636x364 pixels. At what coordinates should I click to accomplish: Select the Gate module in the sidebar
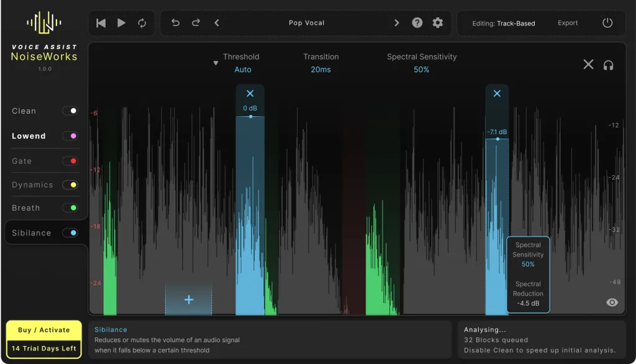(x=21, y=160)
